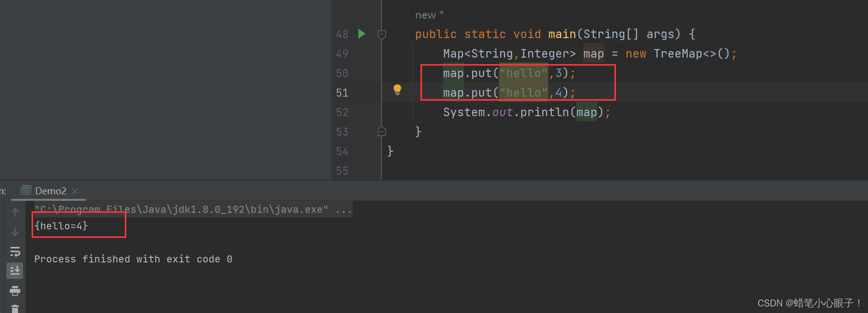This screenshot has width=868, height=313.
Task: Open the yellow lightbulb quick-fix on line 51
Action: coord(397,90)
